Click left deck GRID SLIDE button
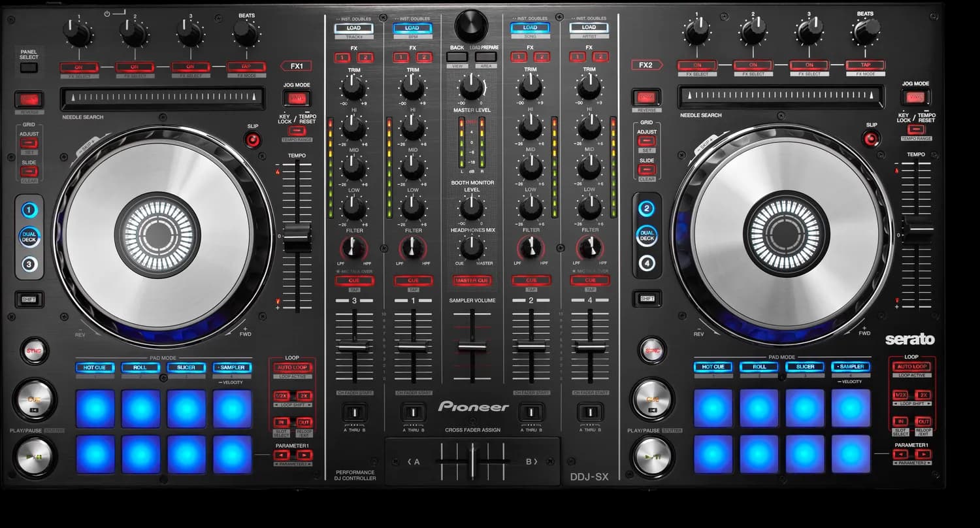Image resolution: width=980 pixels, height=528 pixels. coord(29,171)
